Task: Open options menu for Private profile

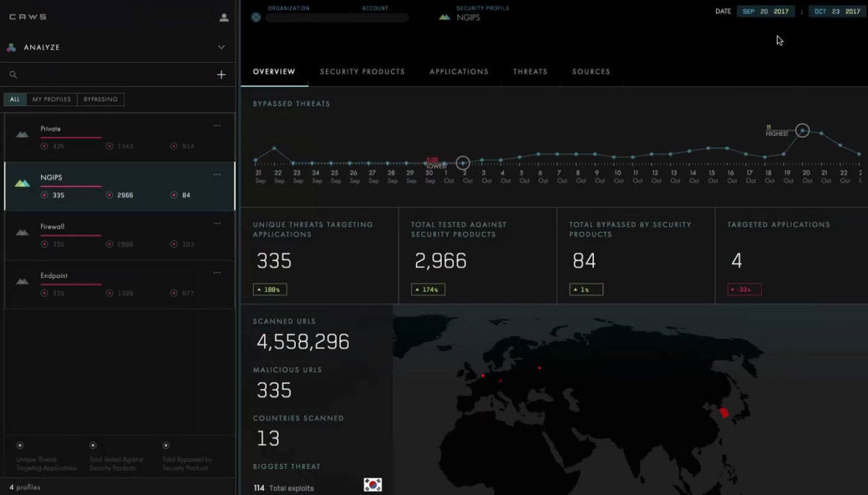Action: coord(217,126)
